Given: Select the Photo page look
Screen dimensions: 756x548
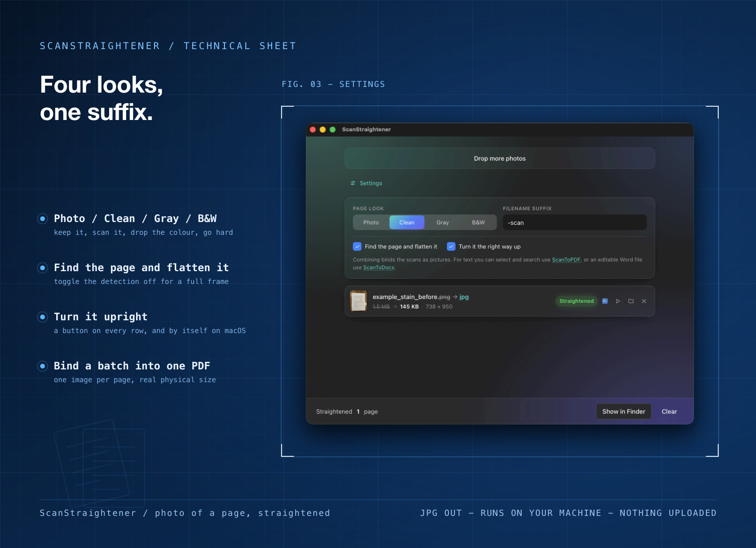Looking at the screenshot, I should 371,223.
